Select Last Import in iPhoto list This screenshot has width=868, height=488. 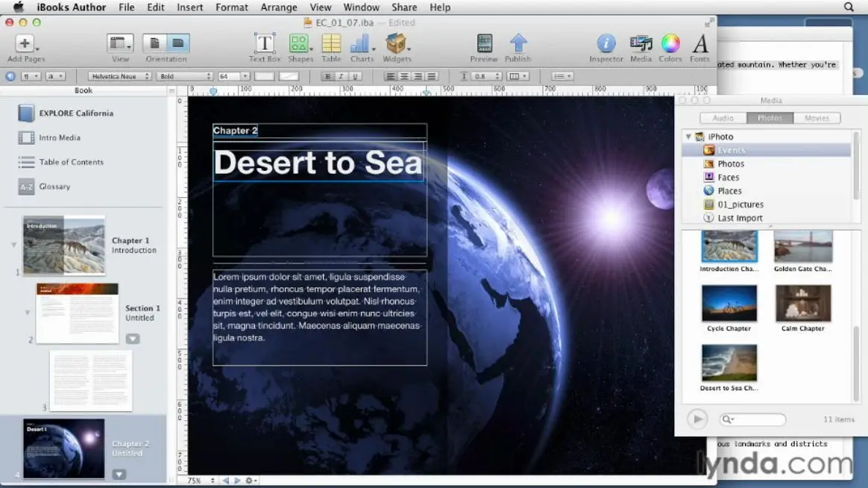pyautogui.click(x=740, y=218)
